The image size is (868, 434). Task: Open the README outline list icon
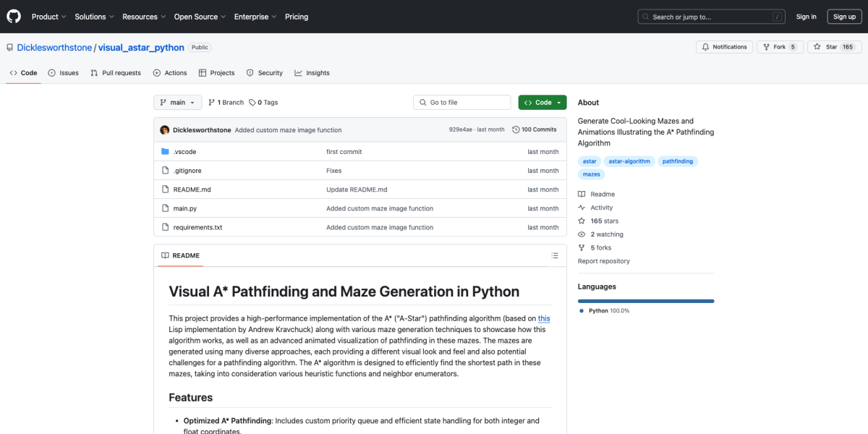click(555, 255)
